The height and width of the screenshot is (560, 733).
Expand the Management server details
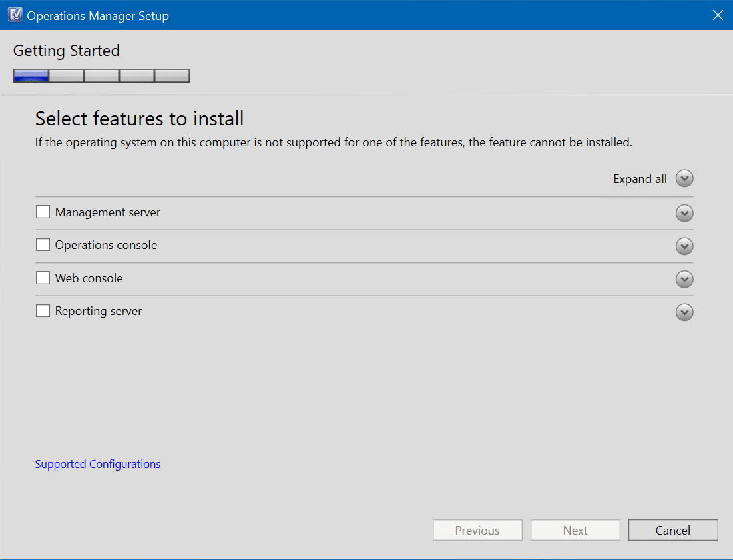(684, 213)
